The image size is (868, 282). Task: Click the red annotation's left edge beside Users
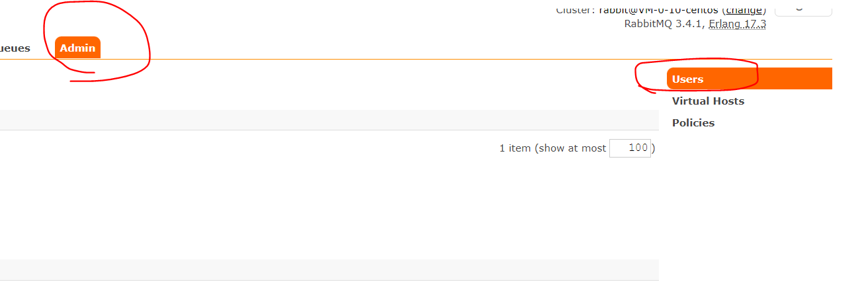(637, 76)
